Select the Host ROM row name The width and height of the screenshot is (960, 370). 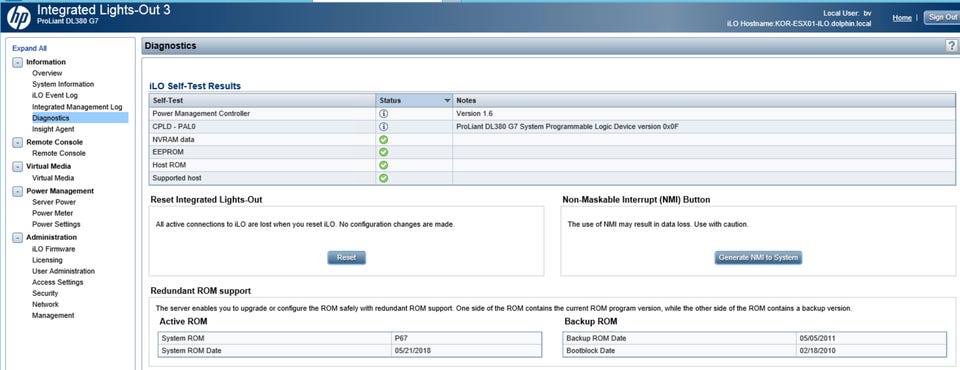(169, 165)
